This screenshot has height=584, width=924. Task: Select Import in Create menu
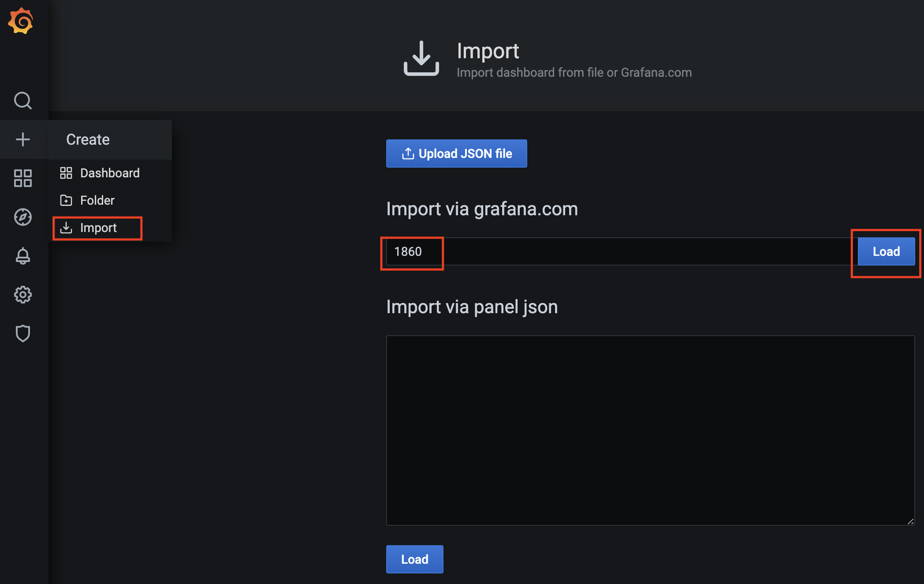pos(98,228)
